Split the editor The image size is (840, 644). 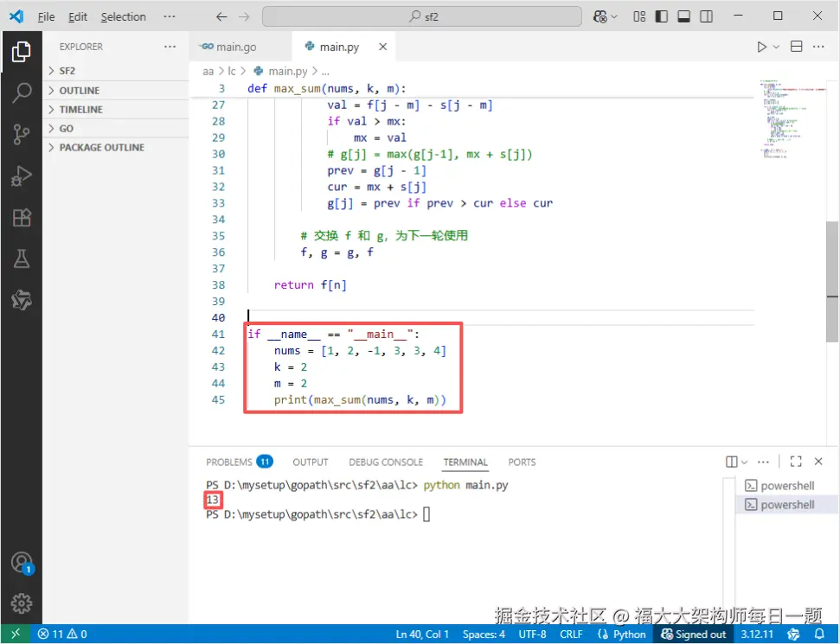click(797, 47)
